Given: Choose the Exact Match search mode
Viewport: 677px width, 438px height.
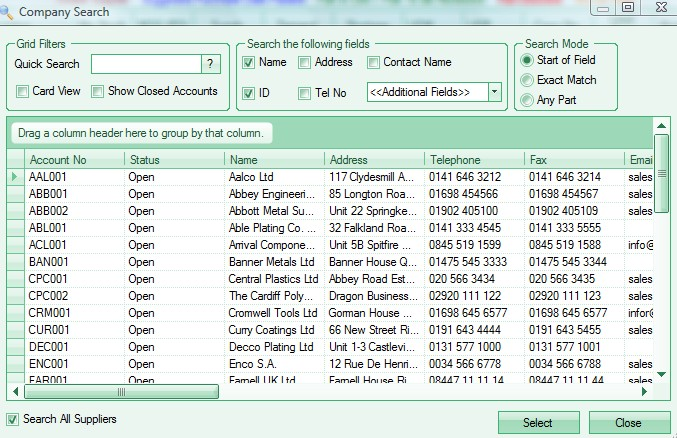Looking at the screenshot, I should coord(527,80).
